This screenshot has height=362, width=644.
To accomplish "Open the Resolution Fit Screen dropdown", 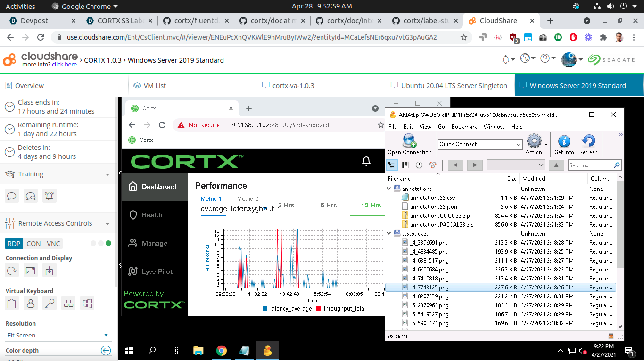I will click(59, 335).
